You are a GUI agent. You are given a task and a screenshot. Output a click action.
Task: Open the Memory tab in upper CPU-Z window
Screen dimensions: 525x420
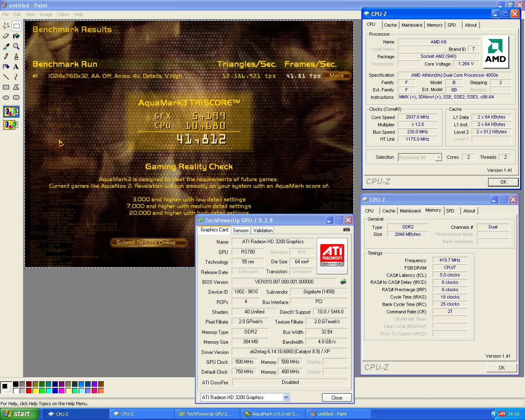coord(435,25)
